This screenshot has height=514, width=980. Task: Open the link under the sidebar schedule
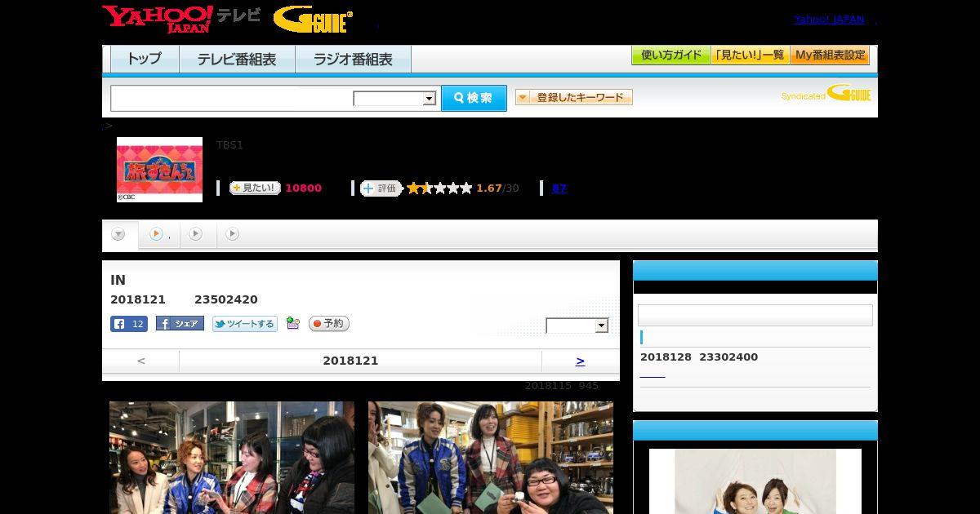pos(653,375)
